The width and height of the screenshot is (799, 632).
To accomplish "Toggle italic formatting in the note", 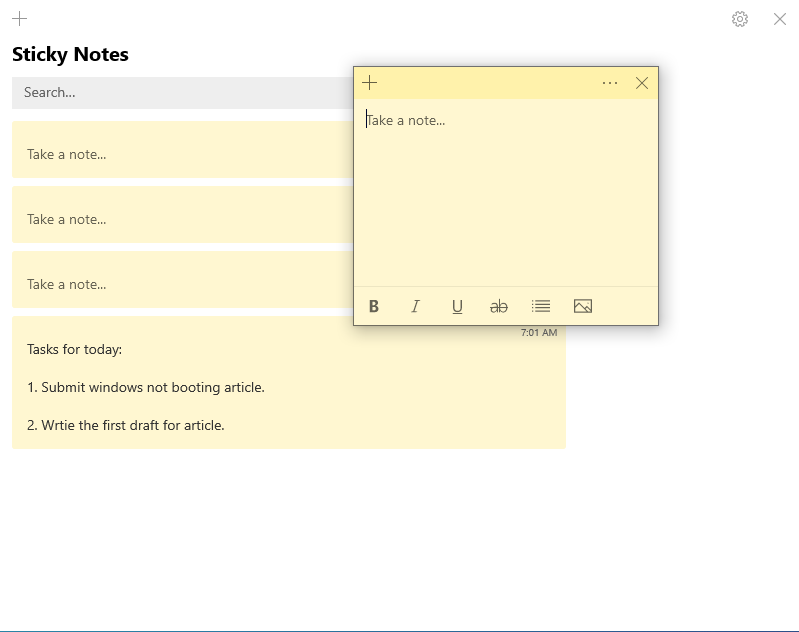I will click(415, 307).
